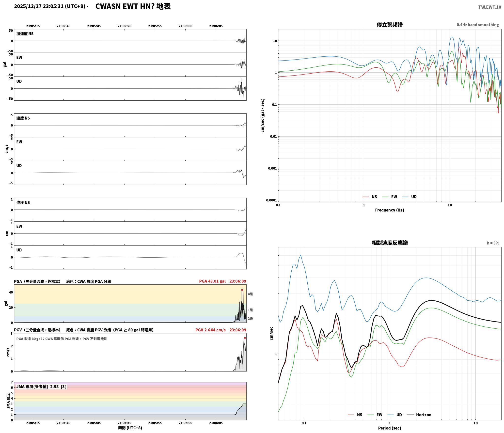
Task: Click the 4級 intensity band label
Action: [250, 294]
